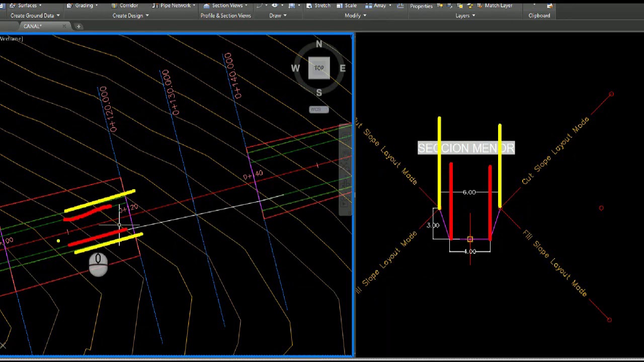Open the Section Views dropdown arrow

246,6
